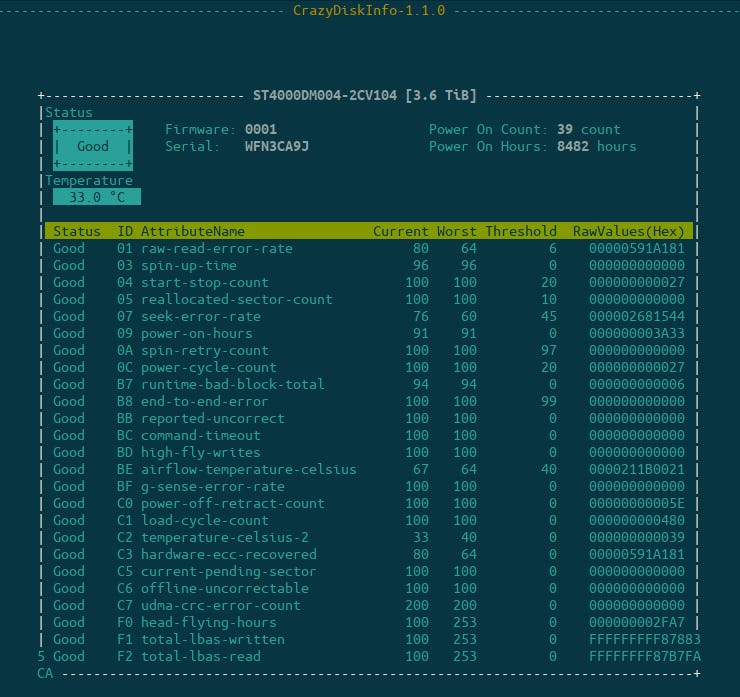740x697 pixels.
Task: Select the power-off-retract-count attribute
Action: coord(232,503)
